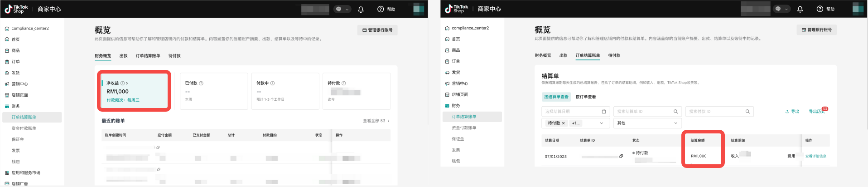Open the calendar icon in 选择结算日期 field
The width and height of the screenshot is (868, 187).
(603, 111)
